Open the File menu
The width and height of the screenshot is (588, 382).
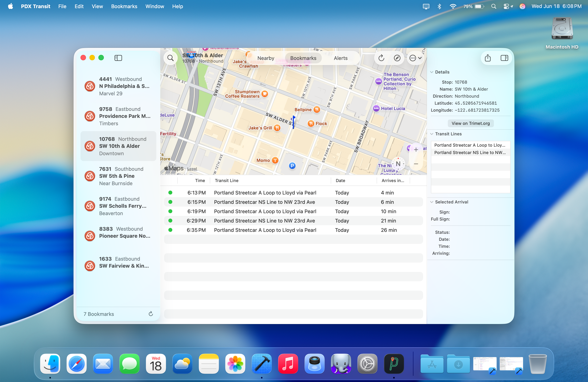pos(62,6)
